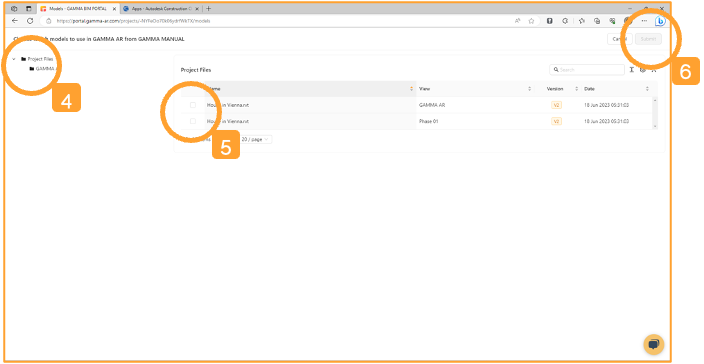
Task: Click the Read aloud icon in address bar
Action: click(518, 21)
